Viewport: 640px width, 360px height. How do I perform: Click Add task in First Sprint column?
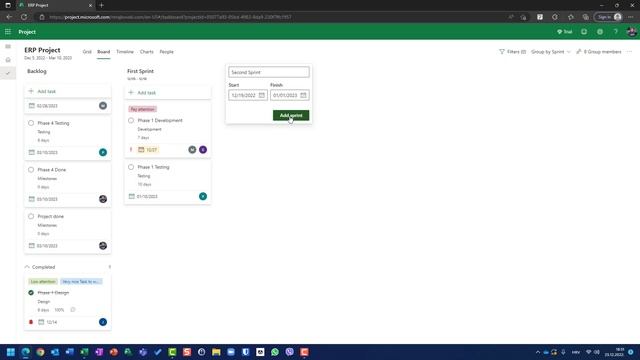pyautogui.click(x=168, y=93)
